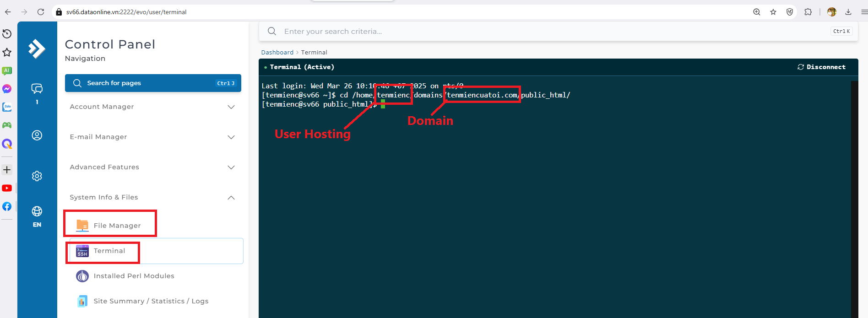Open the game controller sidebar icon
The width and height of the screenshot is (868, 318).
7,125
